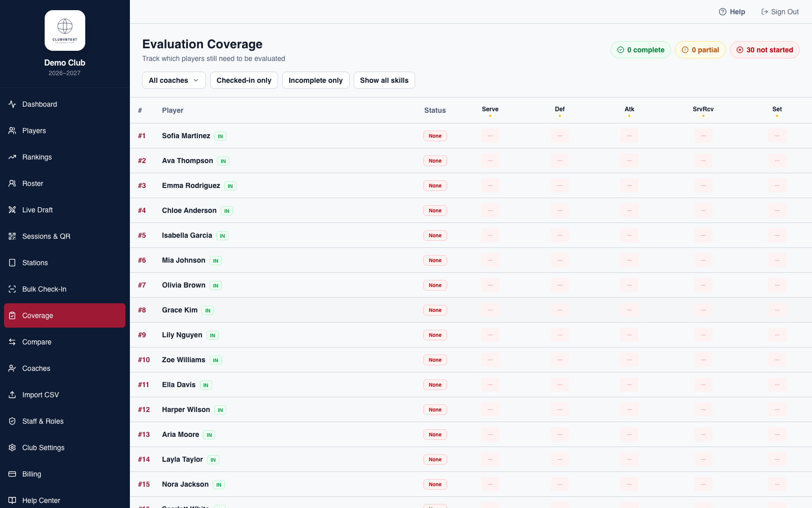
Task: Click the Sign Out arrow icon
Action: pos(764,12)
